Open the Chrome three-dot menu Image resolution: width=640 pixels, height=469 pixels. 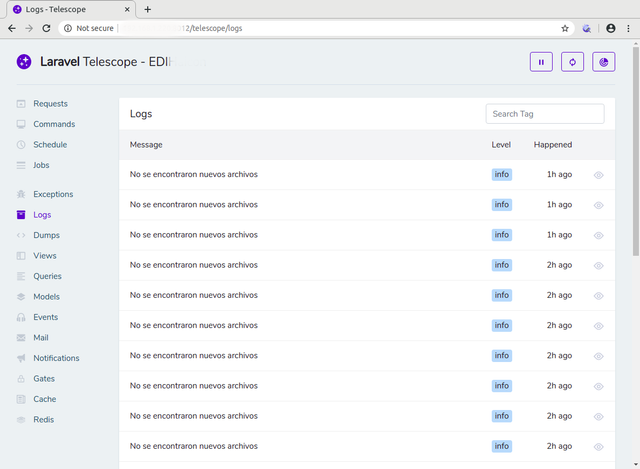(x=628, y=28)
